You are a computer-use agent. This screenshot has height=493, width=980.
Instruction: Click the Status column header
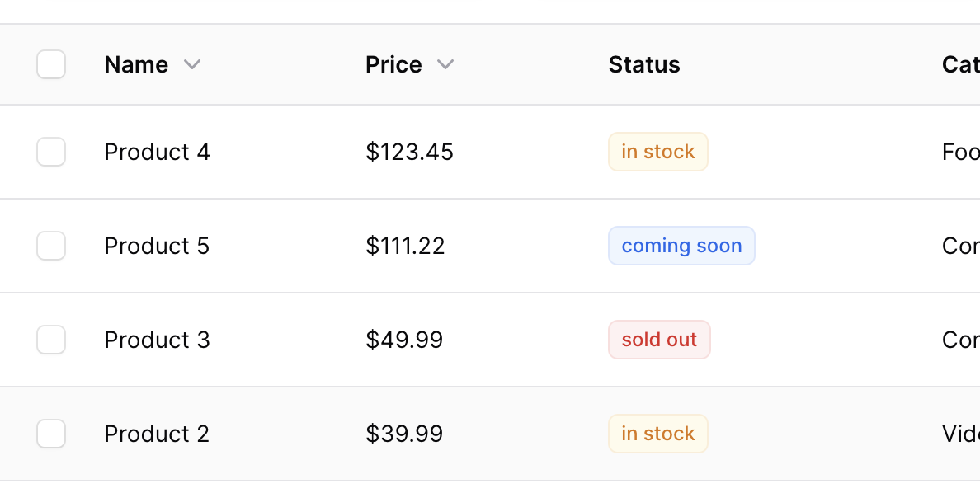point(644,64)
